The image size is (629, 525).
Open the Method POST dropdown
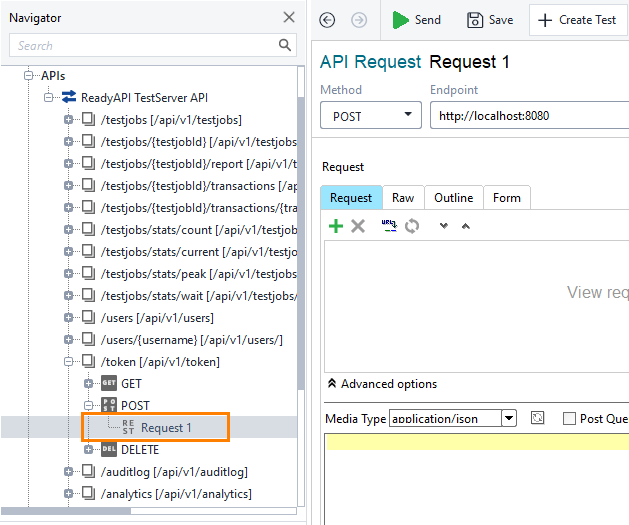click(x=370, y=115)
